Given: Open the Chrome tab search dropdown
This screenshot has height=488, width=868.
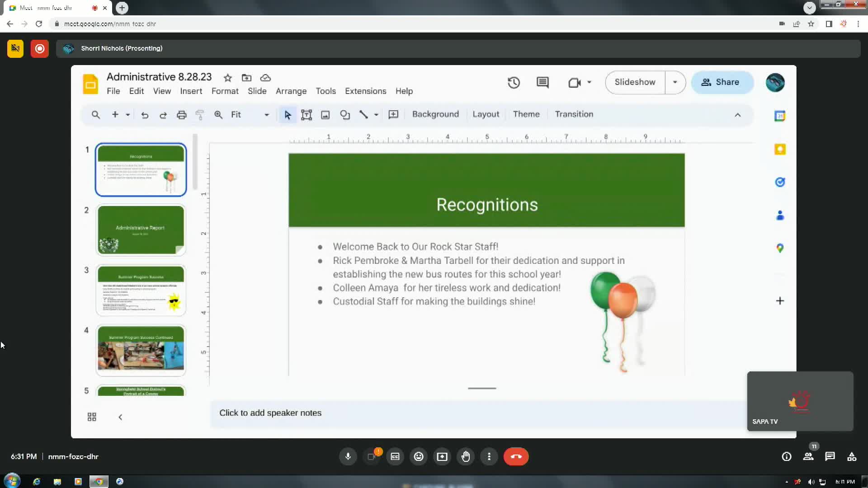Looking at the screenshot, I should [810, 7].
